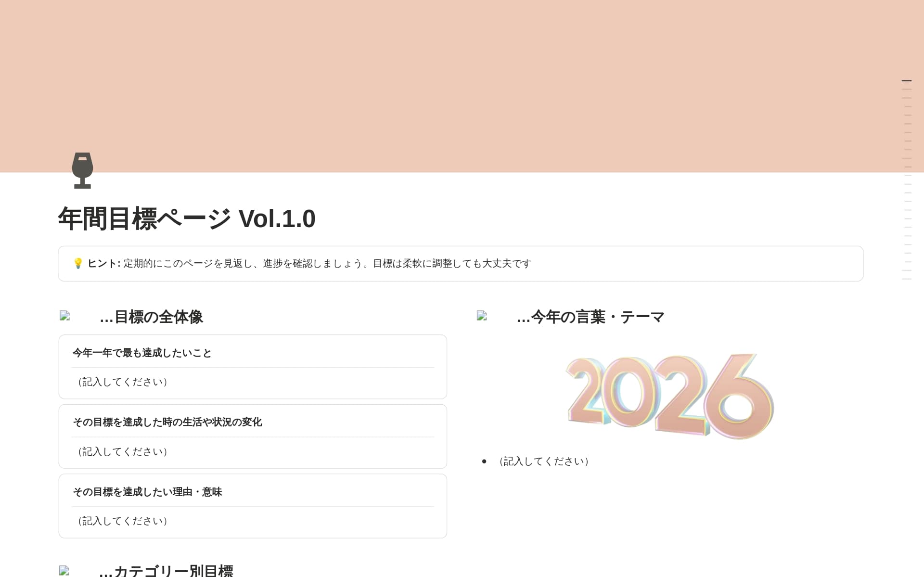The height and width of the screenshot is (577, 924).
Task: Click the bulleted placeholder below the 2026 image
Action: [544, 461]
